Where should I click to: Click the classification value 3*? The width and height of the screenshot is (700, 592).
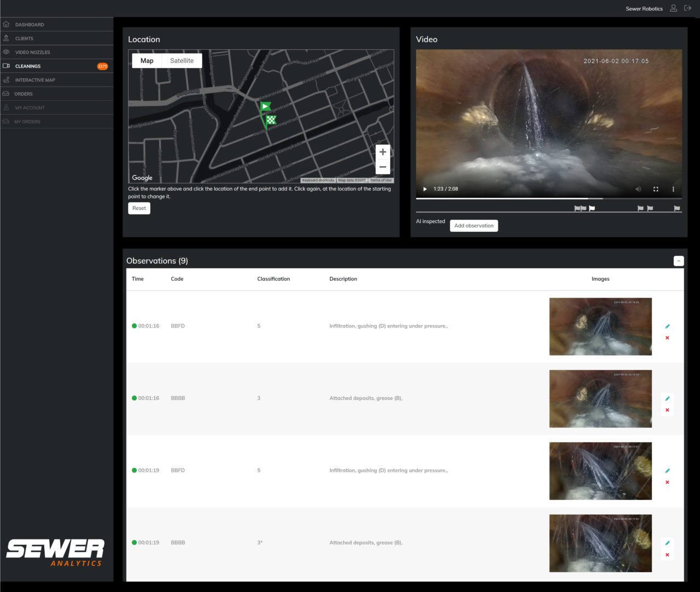point(260,543)
